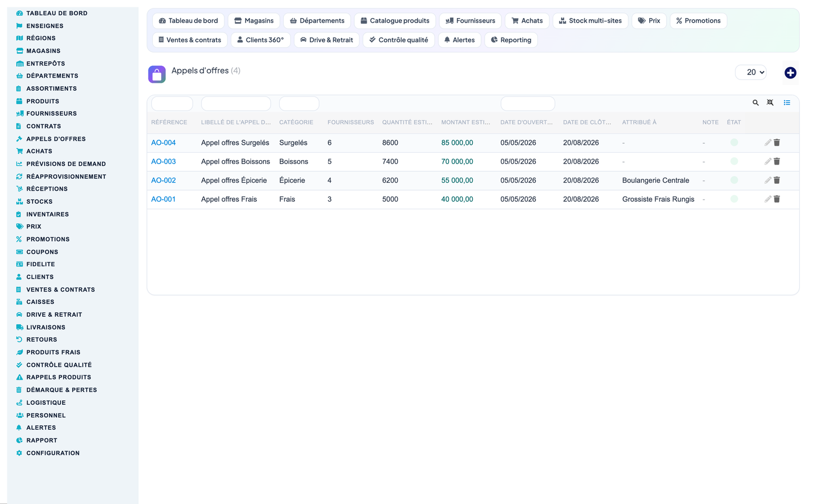
Task: Edit AO-002 with the pencil icon
Action: [x=768, y=180]
